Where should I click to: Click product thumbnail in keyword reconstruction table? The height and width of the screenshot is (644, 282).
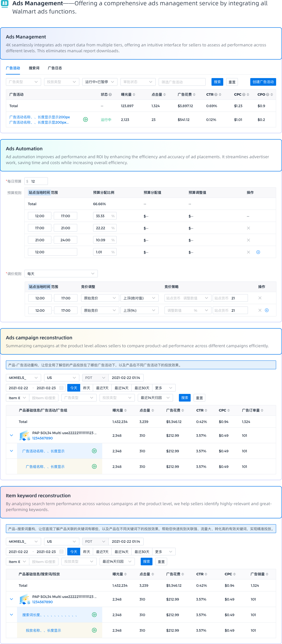[x=25, y=599]
